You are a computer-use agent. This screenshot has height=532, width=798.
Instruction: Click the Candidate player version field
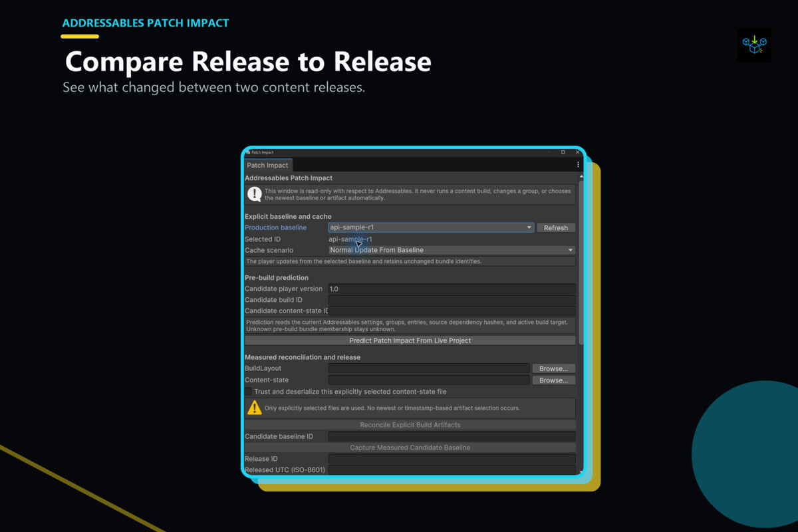452,289
